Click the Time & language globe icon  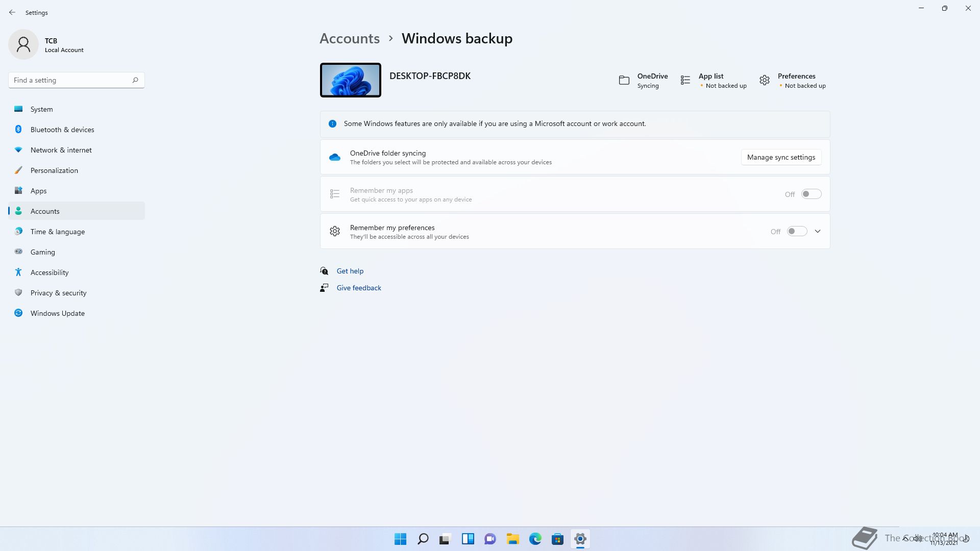tap(18, 231)
